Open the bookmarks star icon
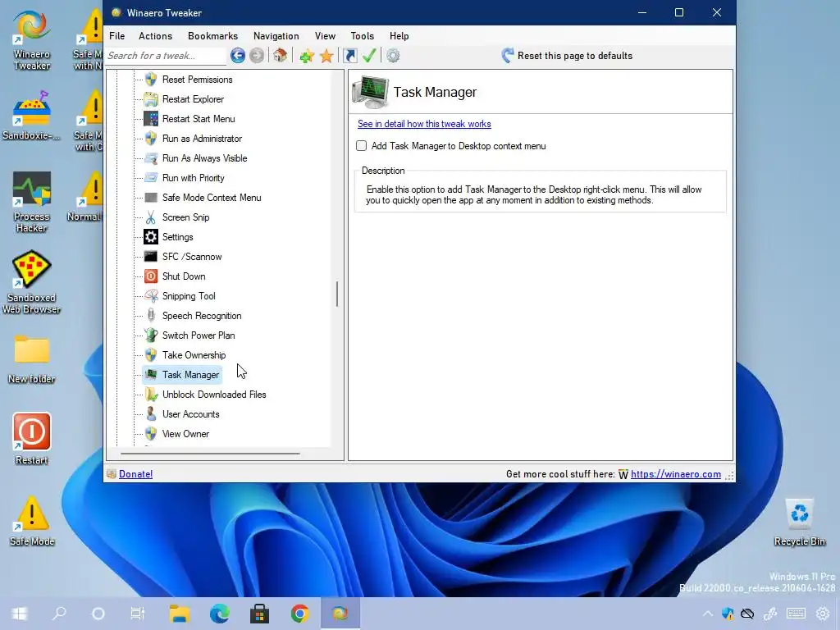The height and width of the screenshot is (630, 840). (326, 56)
